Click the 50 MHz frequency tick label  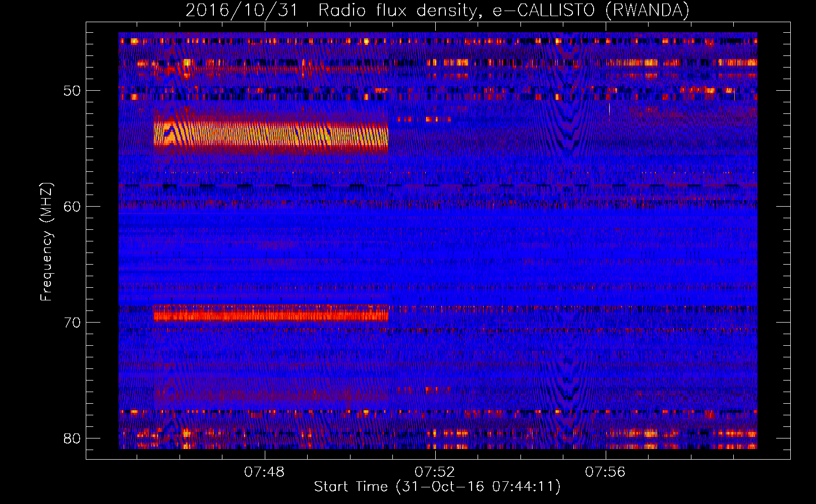(72, 91)
